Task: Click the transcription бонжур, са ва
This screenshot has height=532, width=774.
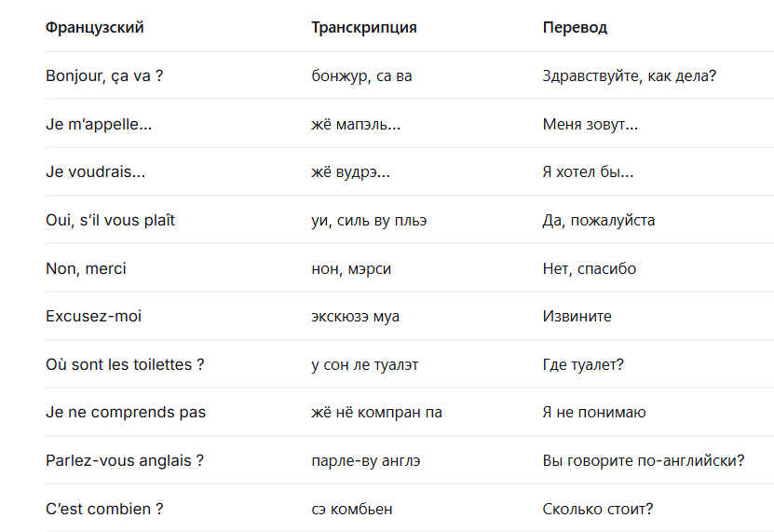Action: click(361, 76)
